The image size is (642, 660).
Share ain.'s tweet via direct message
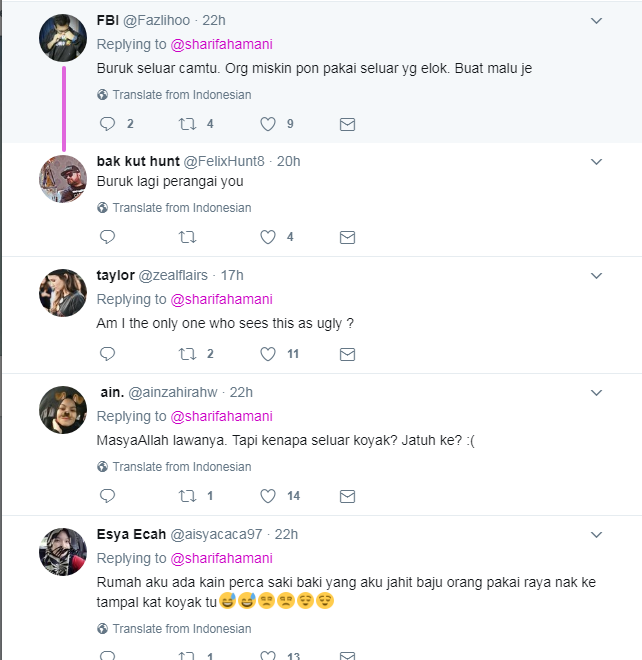coord(347,495)
